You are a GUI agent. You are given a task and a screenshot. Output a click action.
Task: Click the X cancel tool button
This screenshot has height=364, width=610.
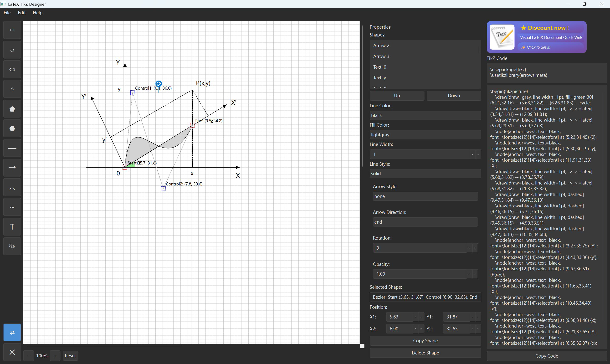12,352
